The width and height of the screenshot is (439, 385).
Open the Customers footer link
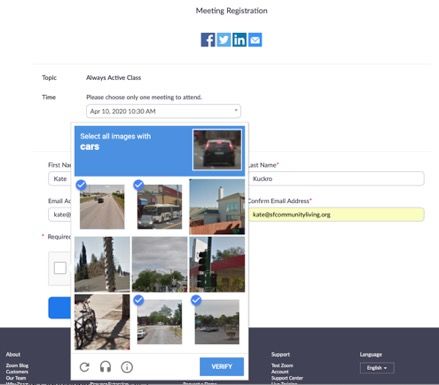pos(17,372)
